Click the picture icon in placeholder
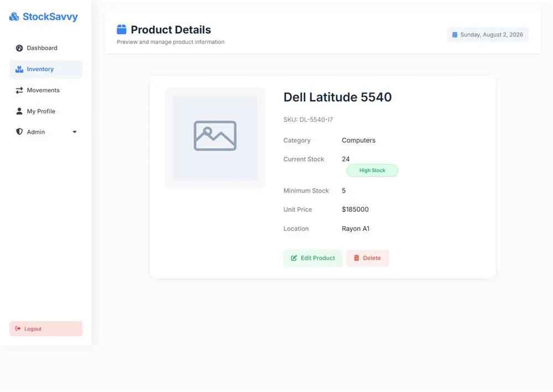The height and width of the screenshot is (392, 553). point(215,135)
